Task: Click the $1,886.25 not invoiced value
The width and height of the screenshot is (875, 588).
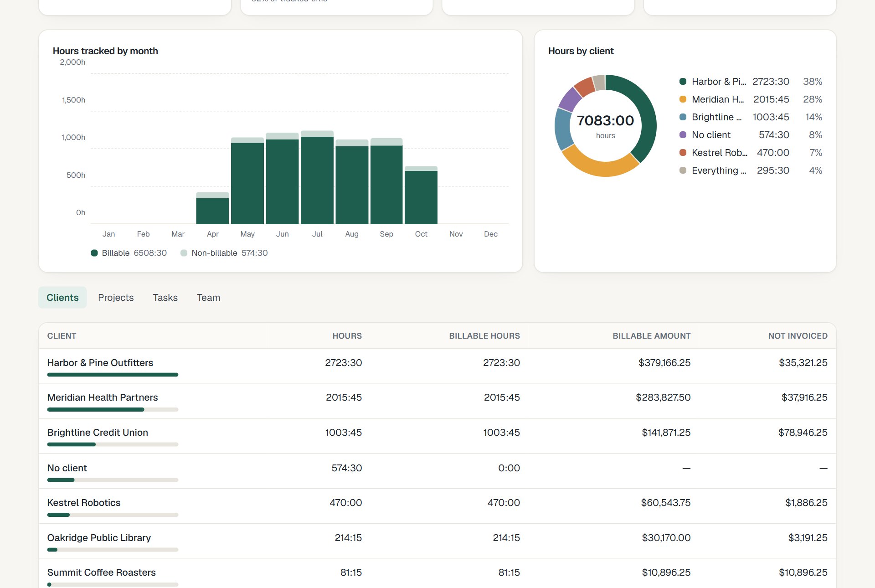Action: pos(806,503)
